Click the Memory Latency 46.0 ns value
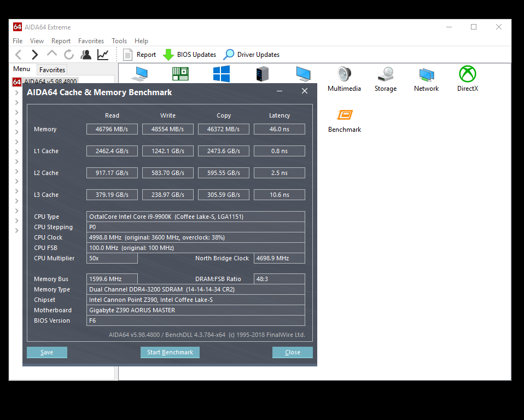Viewport: 524px width, 420px height. click(280, 129)
